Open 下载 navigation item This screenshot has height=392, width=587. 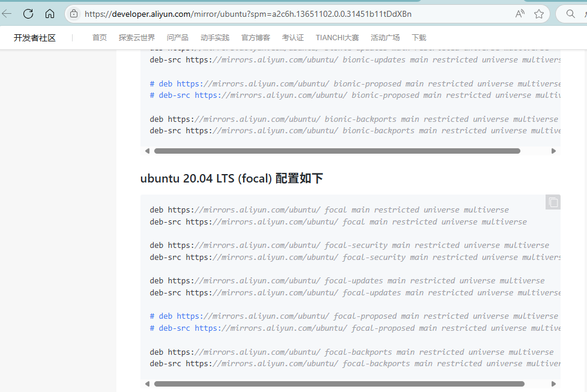pyautogui.click(x=419, y=38)
